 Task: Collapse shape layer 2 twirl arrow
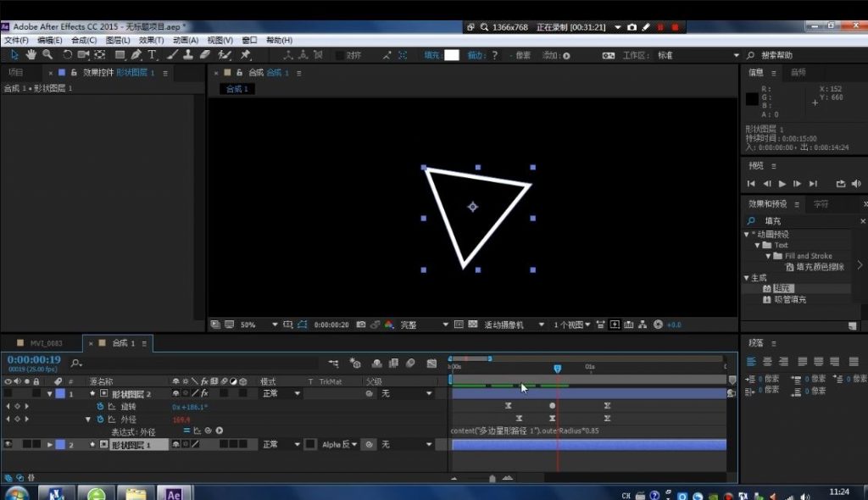(x=50, y=394)
